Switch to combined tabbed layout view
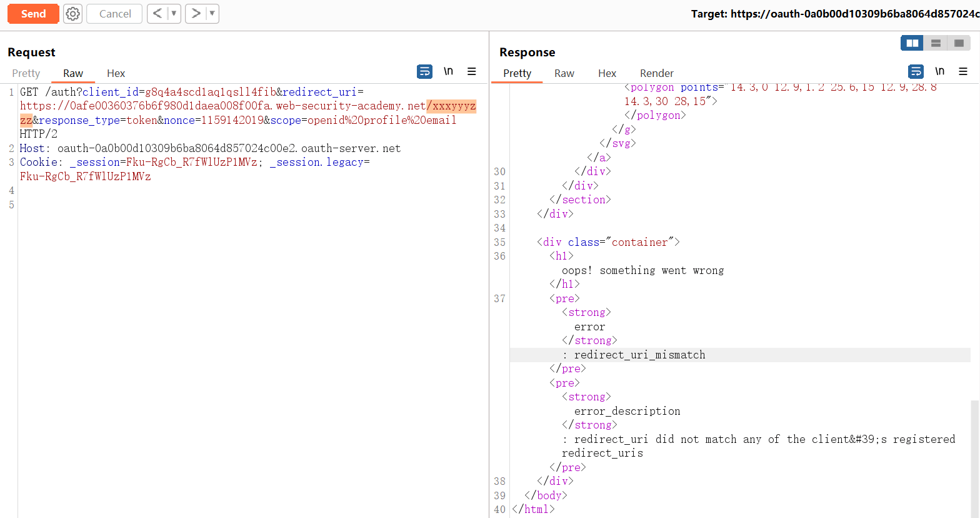The width and height of the screenshot is (980, 518). pos(959,43)
